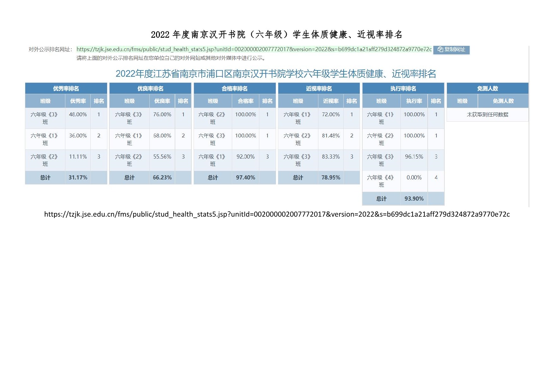
Task: Click the copy icon in 复制网址 button
Action: click(x=440, y=50)
